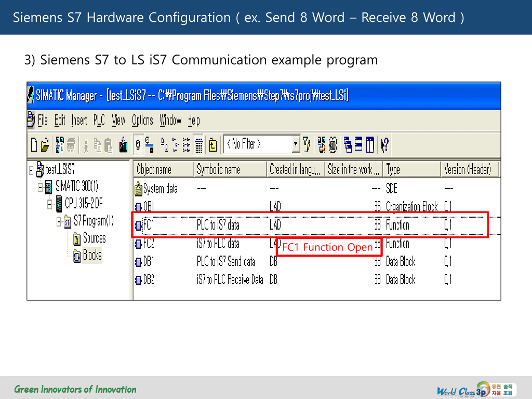532x399 pixels.
Task: Click the S7 Memory Card toolbar icon
Action: coord(71,145)
